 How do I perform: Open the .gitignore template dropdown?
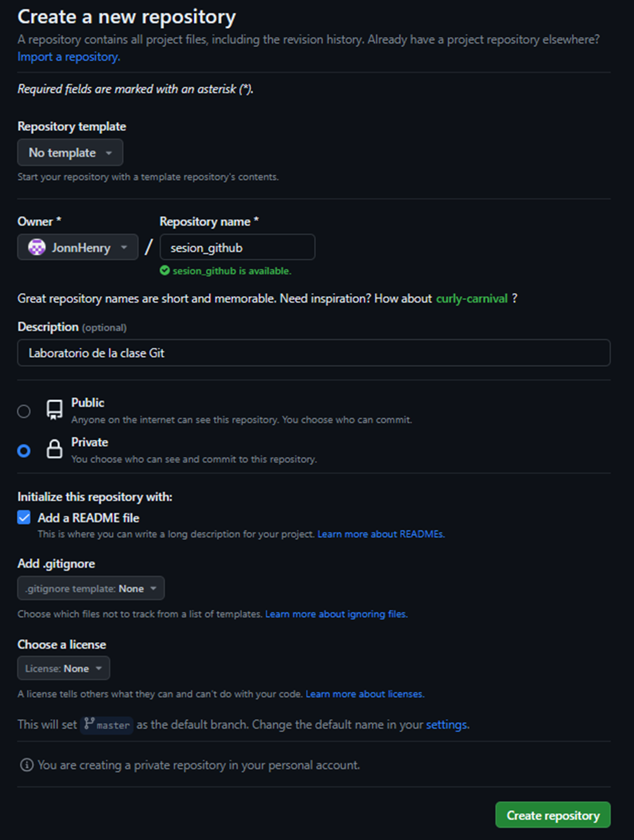coord(90,588)
